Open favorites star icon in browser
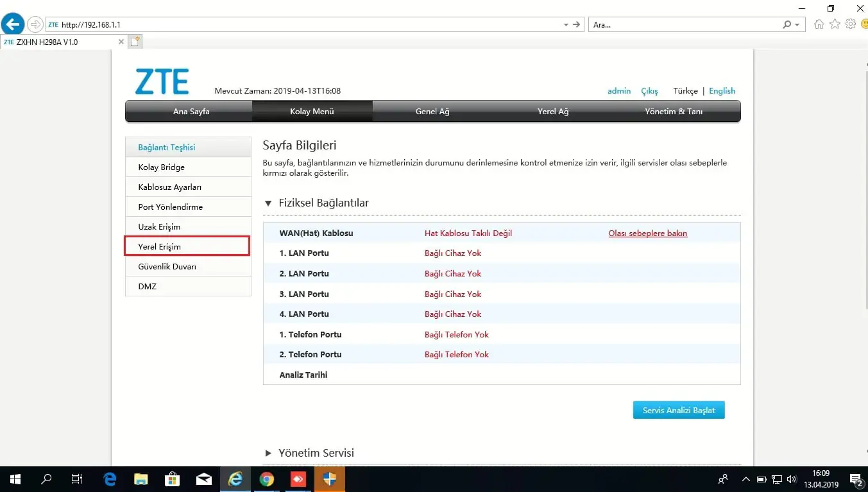 [x=835, y=24]
